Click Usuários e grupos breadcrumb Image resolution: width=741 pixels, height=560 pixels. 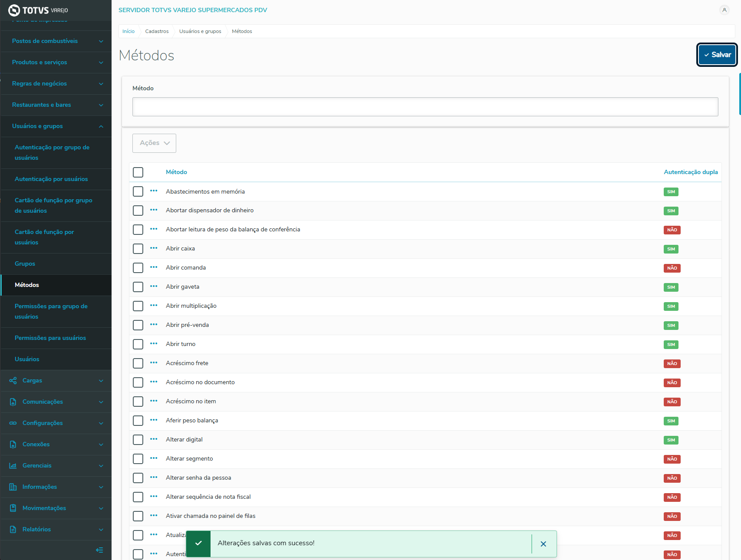tap(200, 31)
